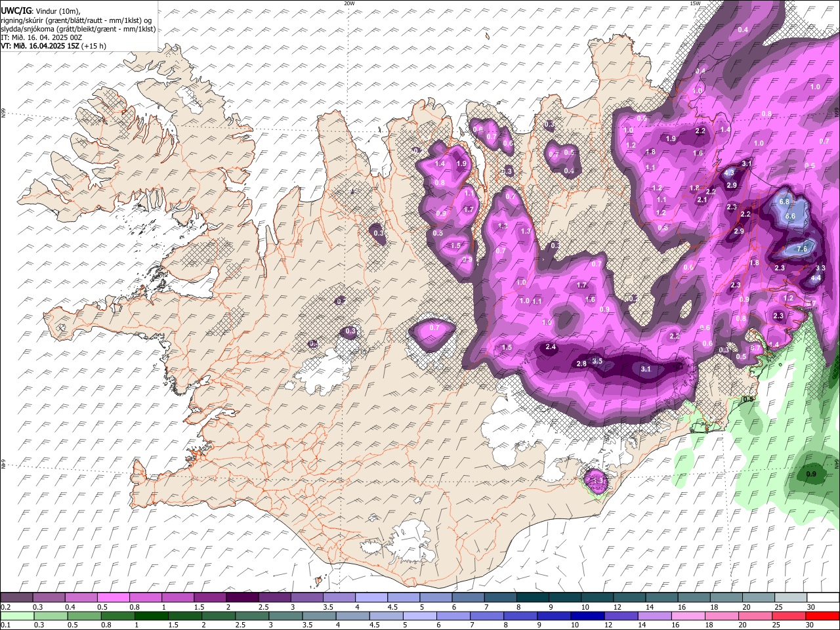The height and width of the screenshot is (630, 840).
Task: Click the first upper-legend swatch labeled 0.2
Action: click(x=16, y=598)
